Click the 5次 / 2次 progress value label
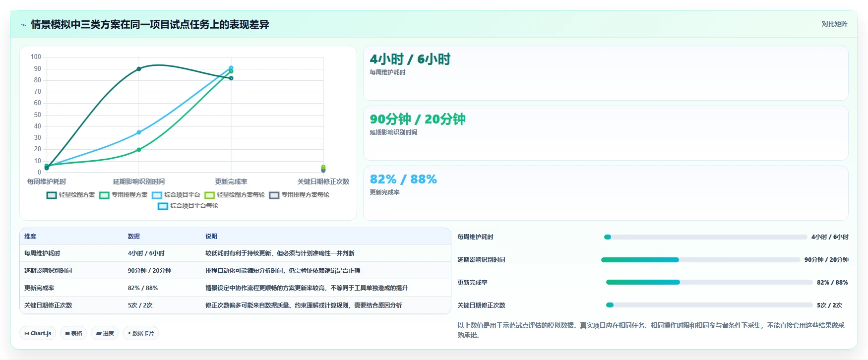This screenshot has height=360, width=868. click(x=829, y=305)
